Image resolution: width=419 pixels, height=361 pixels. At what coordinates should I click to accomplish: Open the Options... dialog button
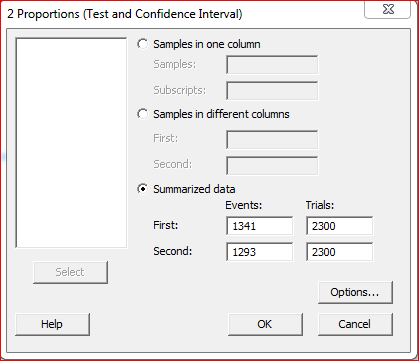click(355, 292)
